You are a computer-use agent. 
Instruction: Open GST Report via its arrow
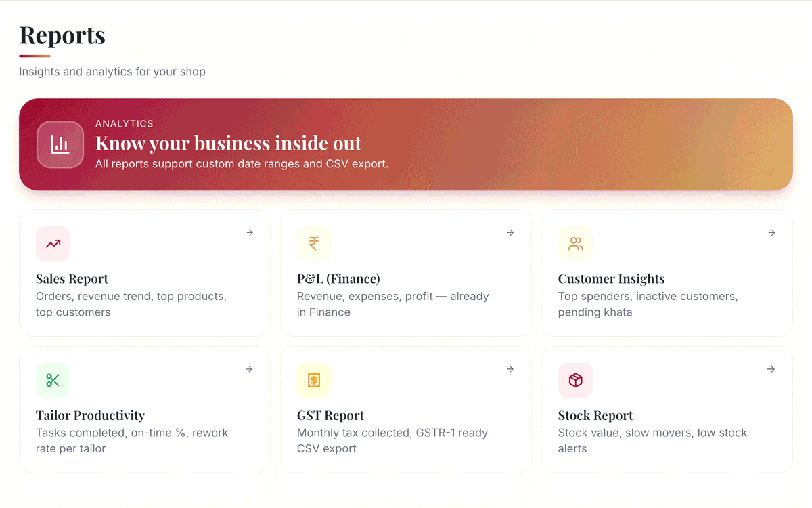point(510,369)
